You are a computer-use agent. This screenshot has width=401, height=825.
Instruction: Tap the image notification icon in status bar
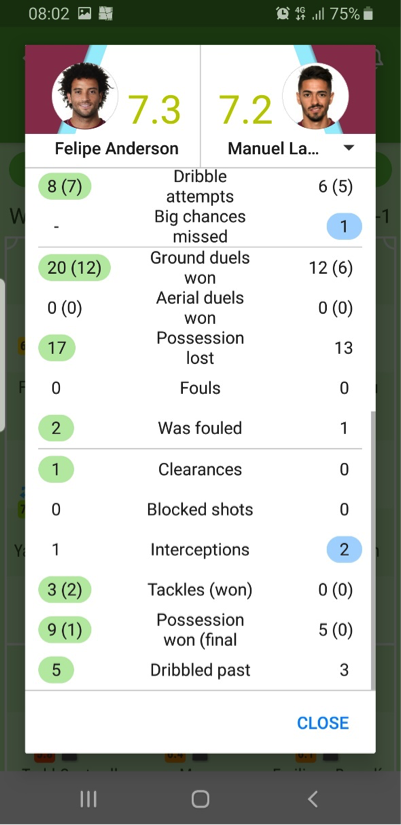[84, 14]
